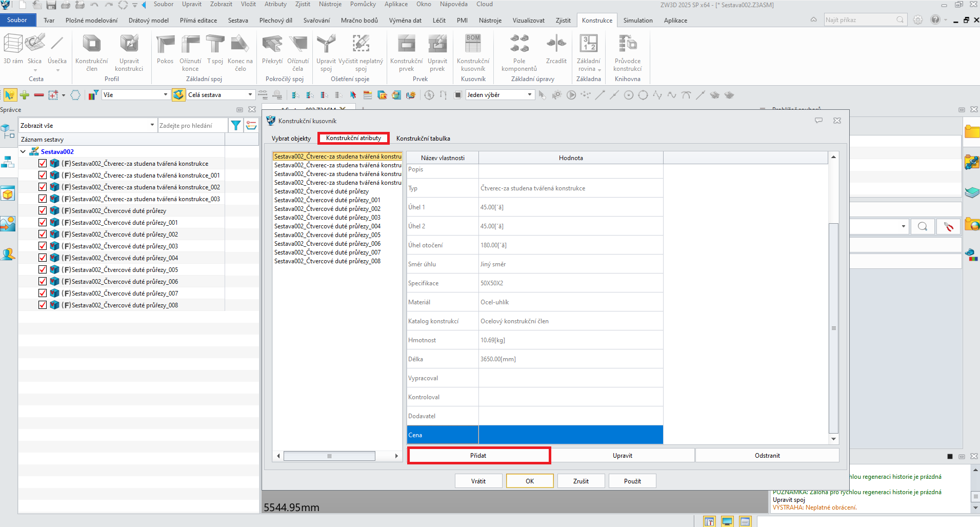Open the Překrytí advanced joint
Screen dimensions: 980x527
[x=272, y=49]
